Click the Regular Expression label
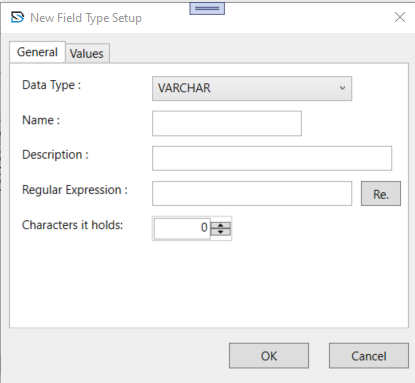 pos(75,190)
